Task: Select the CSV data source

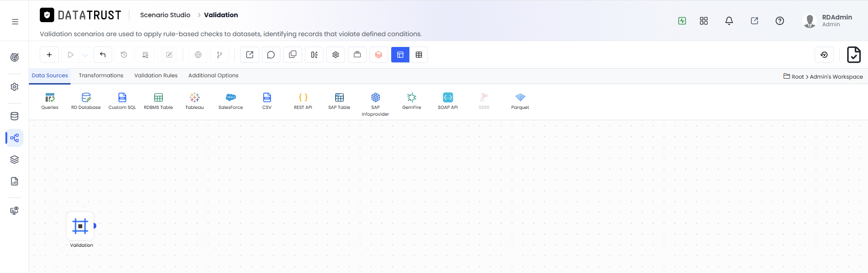Action: point(267,101)
